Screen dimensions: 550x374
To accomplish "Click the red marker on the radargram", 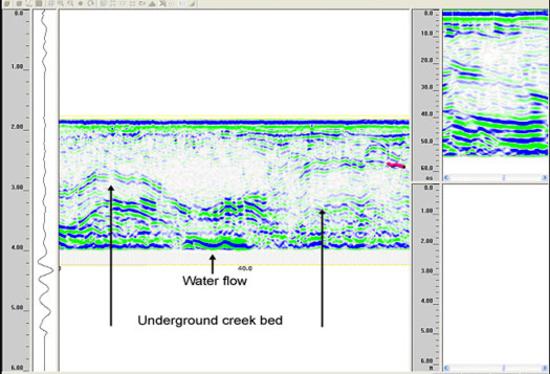I will point(396,165).
